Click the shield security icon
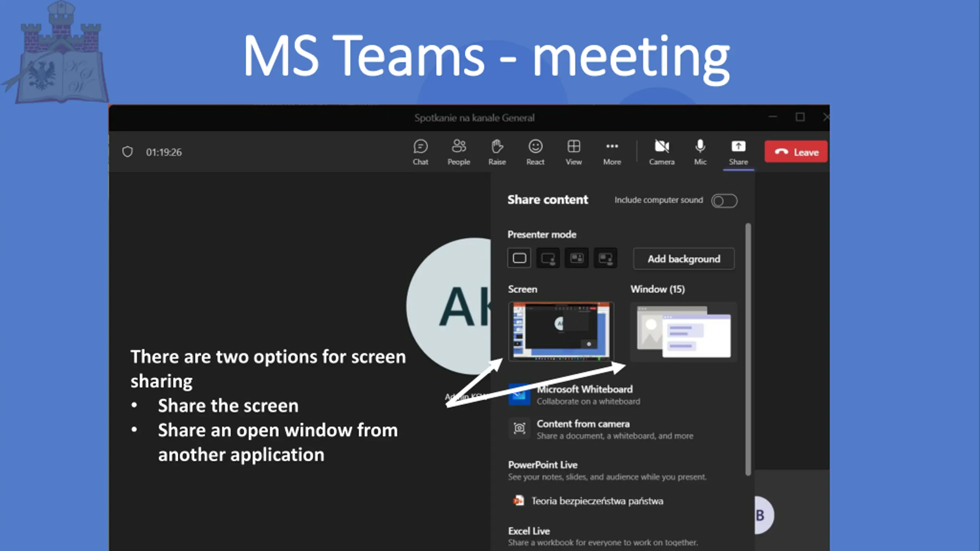 point(127,152)
